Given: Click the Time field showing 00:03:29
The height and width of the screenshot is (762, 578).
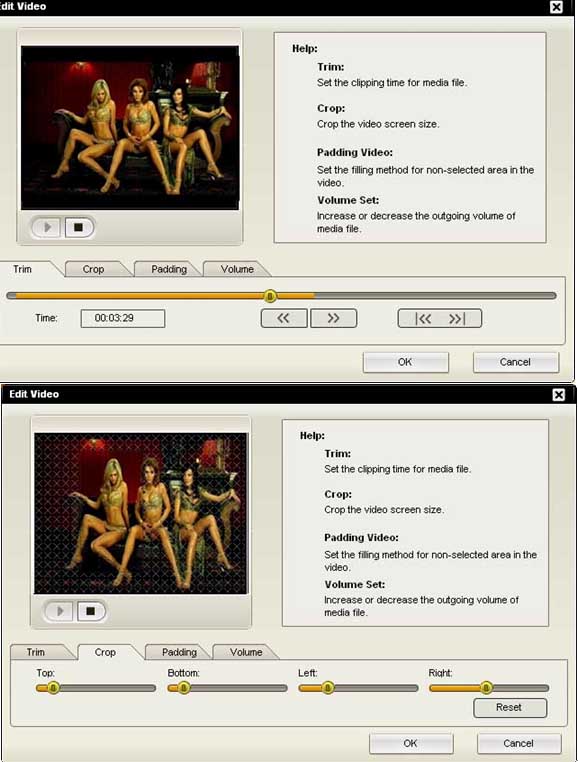Looking at the screenshot, I should tap(123, 318).
